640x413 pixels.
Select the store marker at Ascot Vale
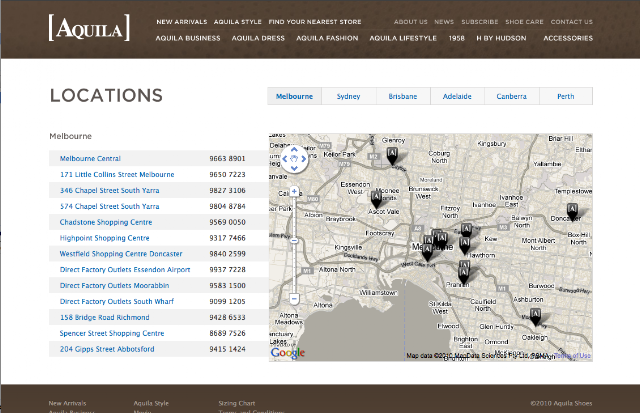376,200
